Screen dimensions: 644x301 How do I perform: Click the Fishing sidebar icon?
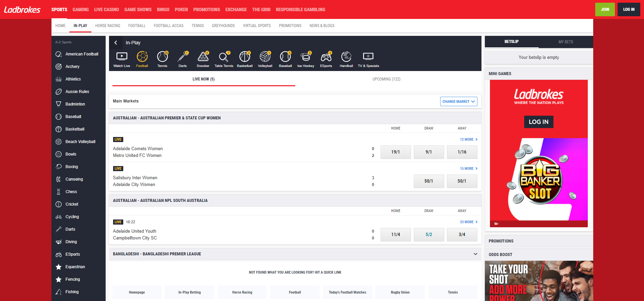pos(59,292)
